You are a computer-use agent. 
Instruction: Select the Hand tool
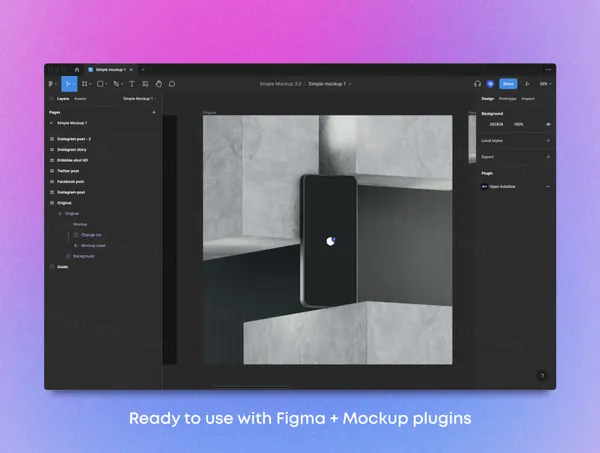[157, 84]
